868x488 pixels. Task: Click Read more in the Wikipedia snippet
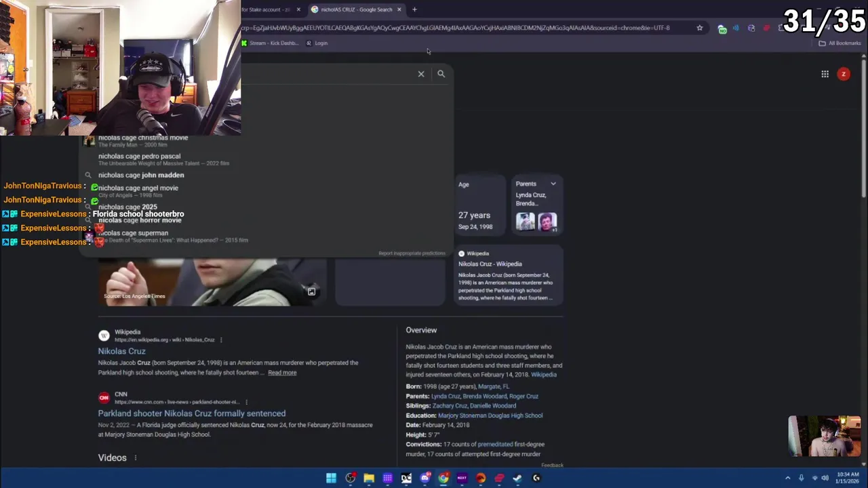[x=282, y=373]
